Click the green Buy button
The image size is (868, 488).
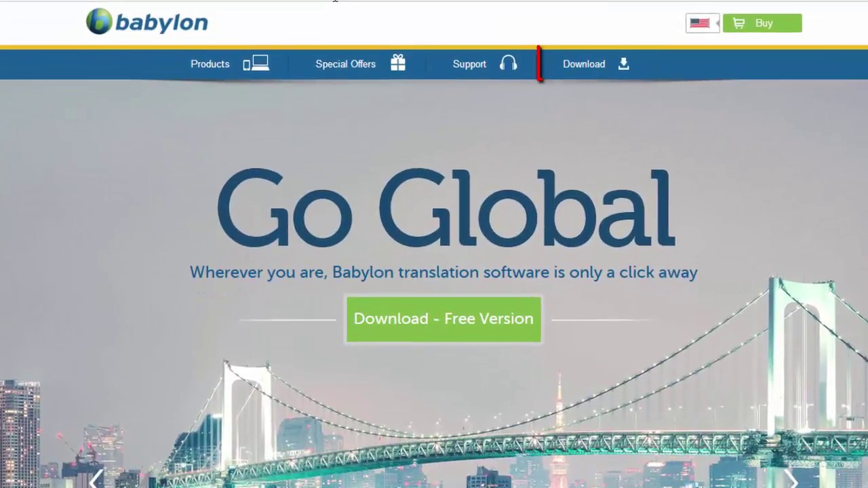click(x=762, y=23)
